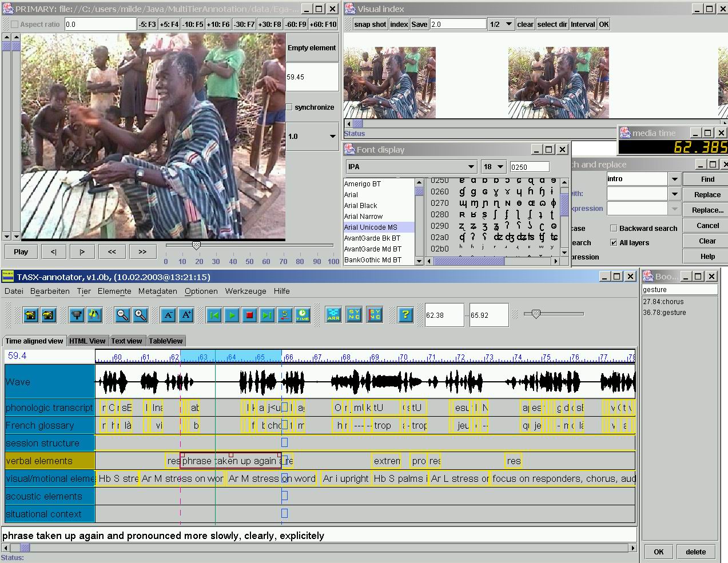Click the skip-to-start toolbar icon

point(214,314)
